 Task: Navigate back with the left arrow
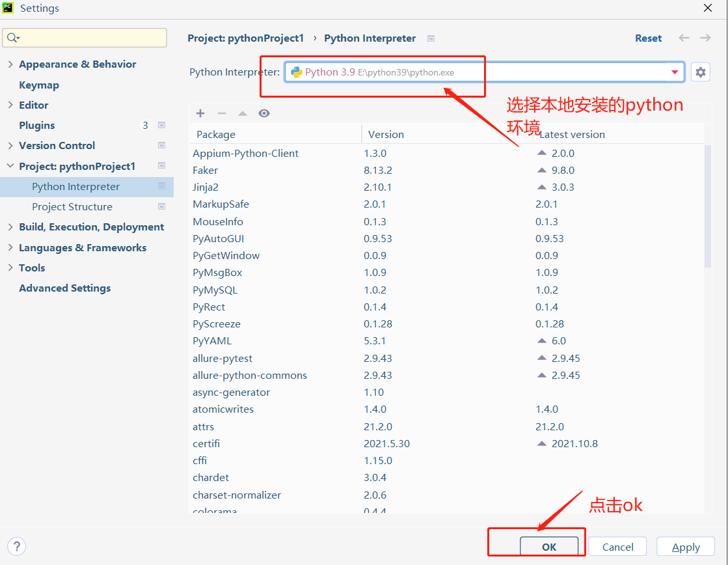click(x=684, y=38)
